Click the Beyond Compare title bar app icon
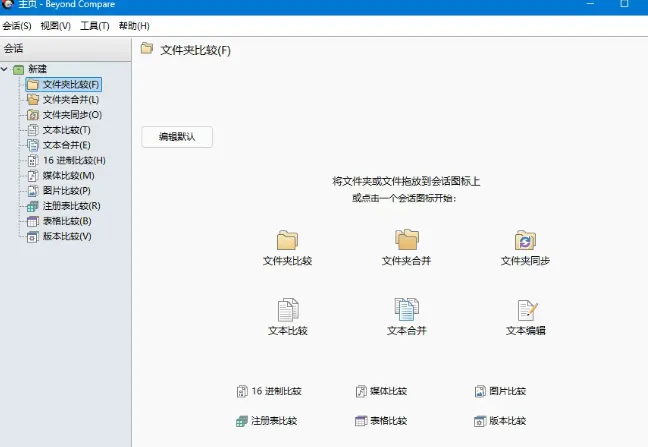 [x=7, y=4]
